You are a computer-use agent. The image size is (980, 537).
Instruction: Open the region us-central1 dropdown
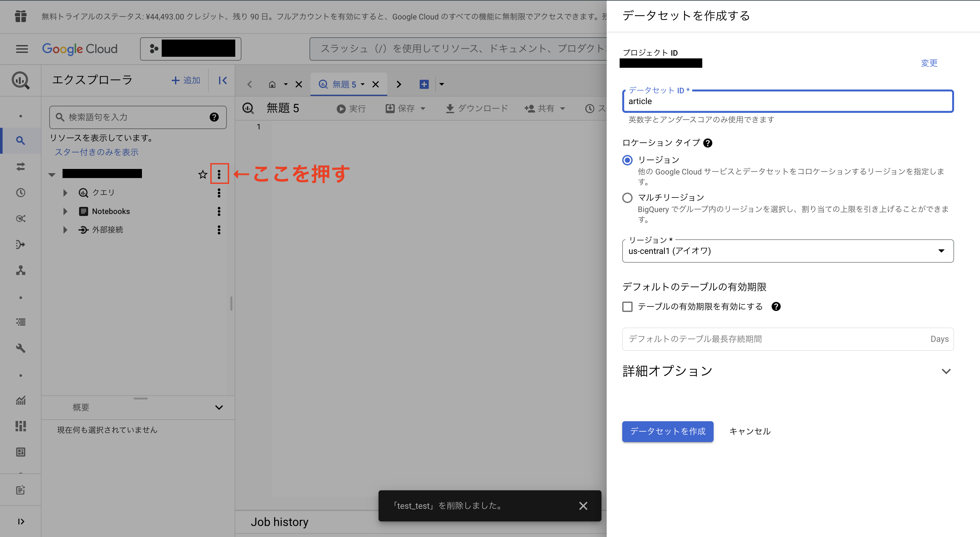pyautogui.click(x=787, y=251)
